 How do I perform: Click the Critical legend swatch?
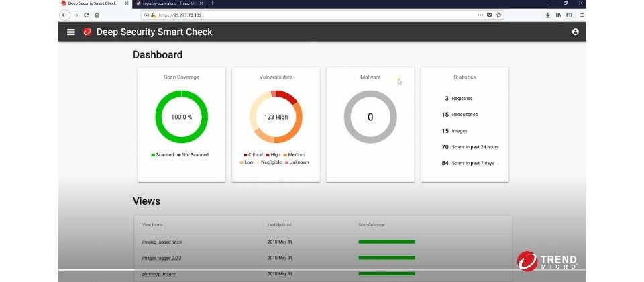point(246,155)
